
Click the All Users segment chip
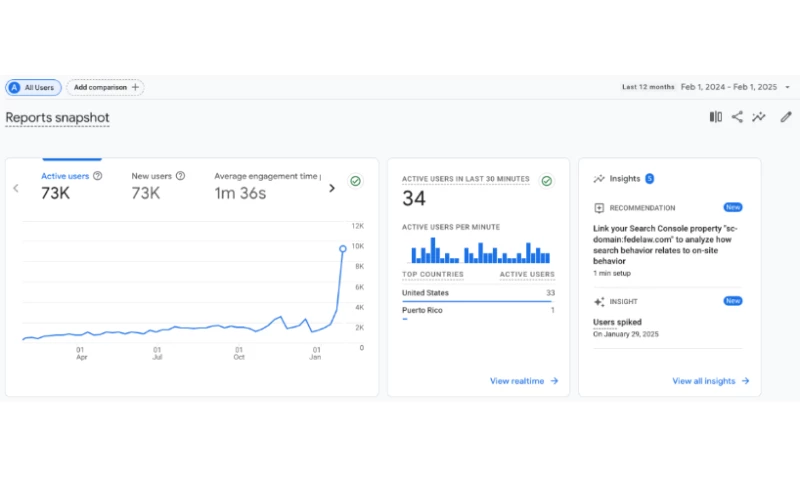click(x=33, y=88)
